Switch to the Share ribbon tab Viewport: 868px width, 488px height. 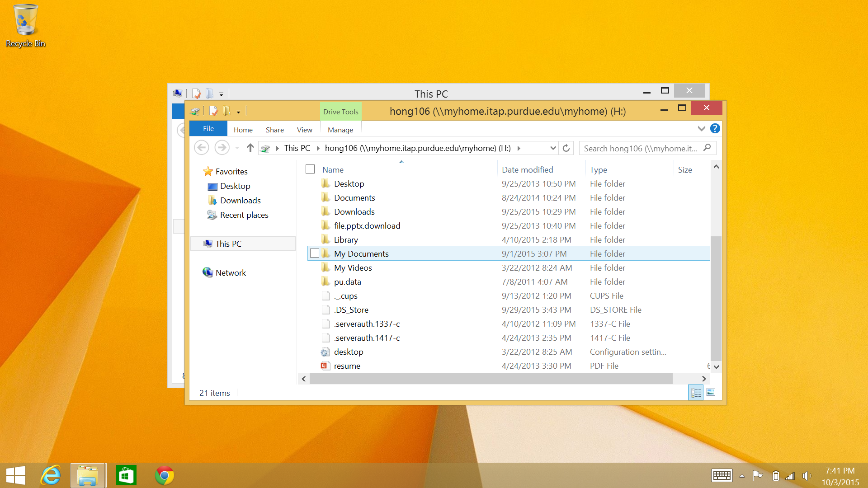point(275,130)
